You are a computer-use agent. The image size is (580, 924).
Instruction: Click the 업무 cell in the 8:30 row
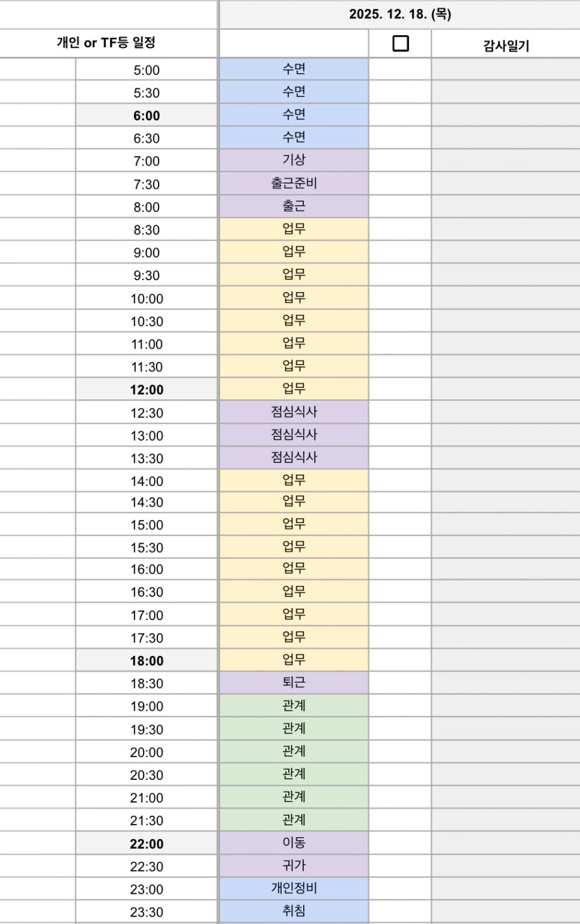click(294, 228)
